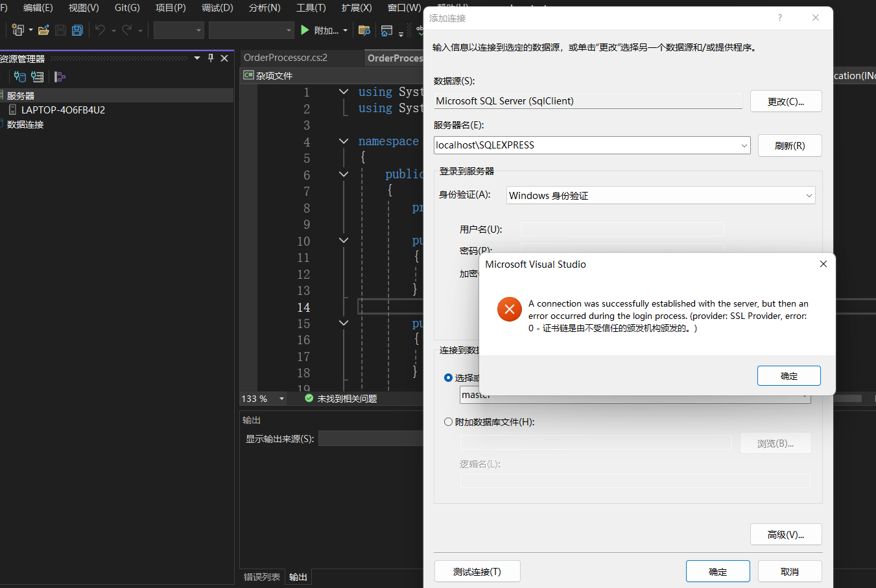Open the 身份验证 authentication dropdown
The height and width of the screenshot is (588, 876).
[809, 195]
